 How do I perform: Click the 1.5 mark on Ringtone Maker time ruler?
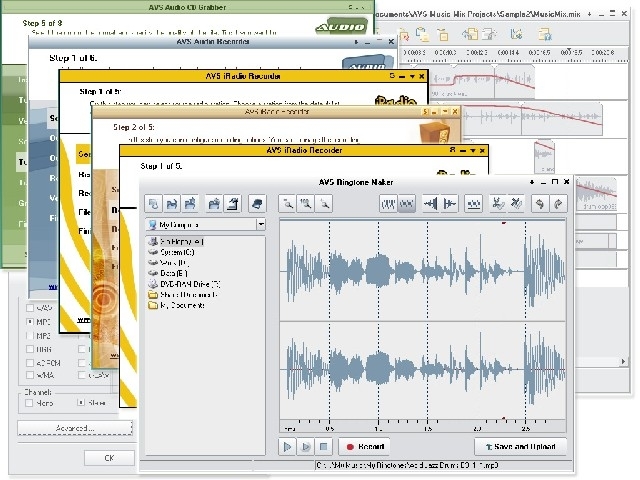pos(428,429)
